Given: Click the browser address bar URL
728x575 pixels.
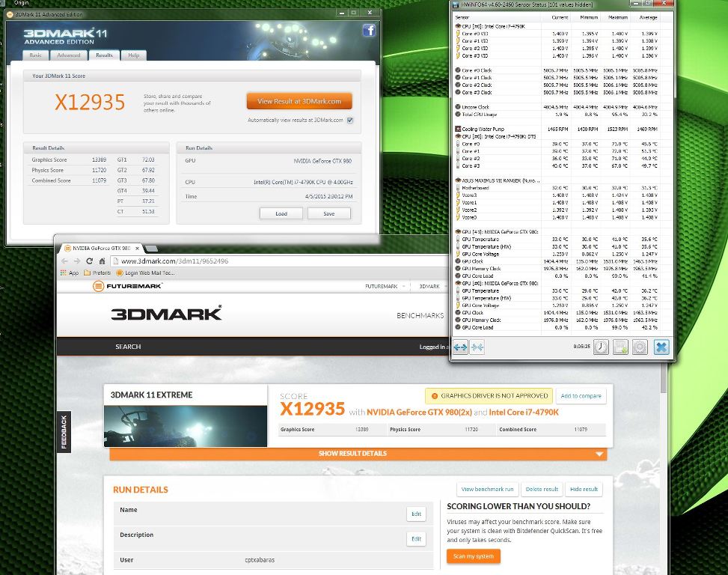Looking at the screenshot, I should point(174,261).
